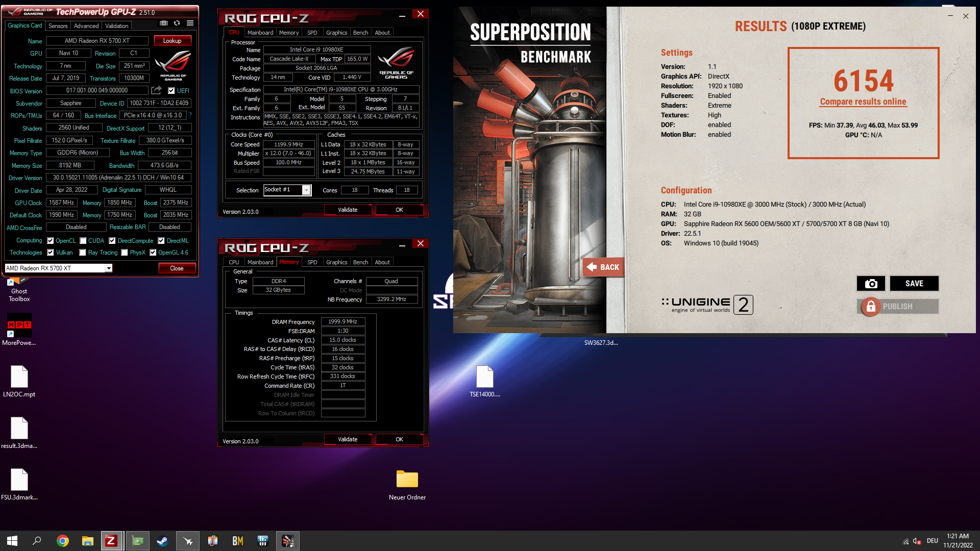Open the Ghost Toolbox desktop shortcut
Image resolution: width=980 pixels, height=551 pixels.
19,290
